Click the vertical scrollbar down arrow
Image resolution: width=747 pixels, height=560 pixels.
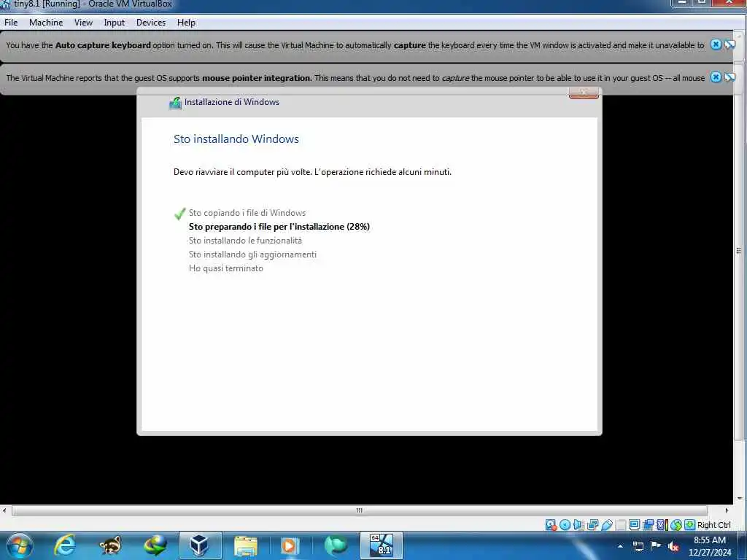click(740, 498)
